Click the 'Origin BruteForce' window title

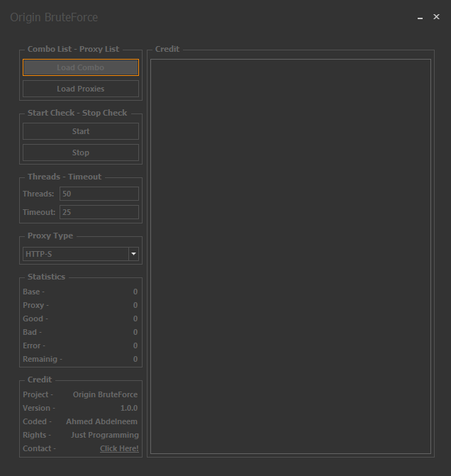click(54, 17)
